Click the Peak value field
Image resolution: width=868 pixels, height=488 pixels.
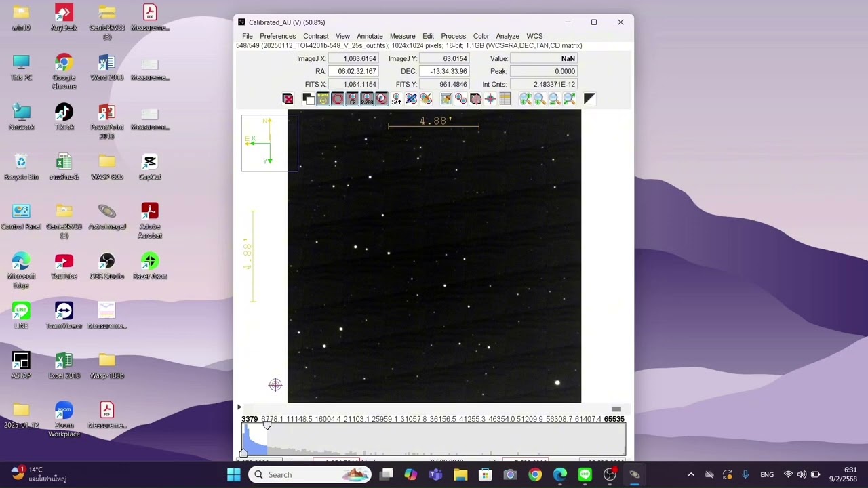point(544,71)
